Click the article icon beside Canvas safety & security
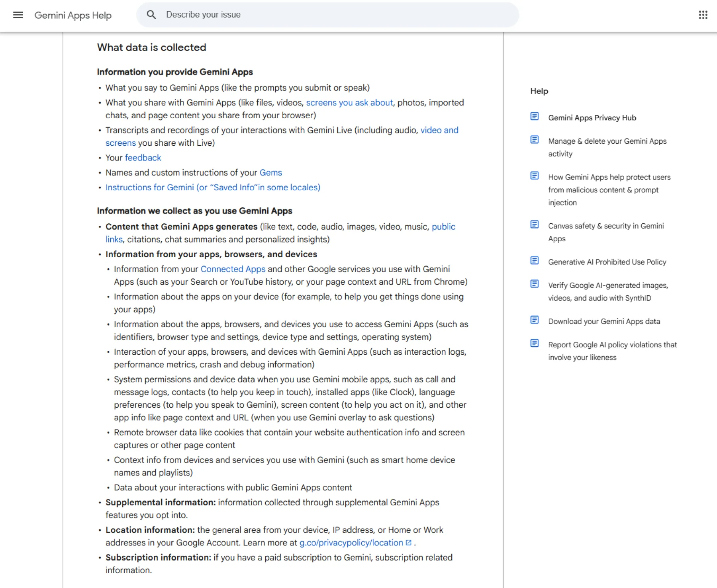The height and width of the screenshot is (588, 717). click(535, 225)
